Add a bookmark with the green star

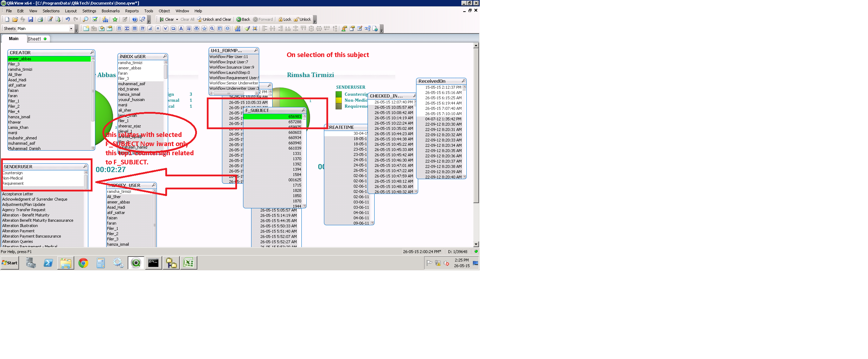point(115,19)
